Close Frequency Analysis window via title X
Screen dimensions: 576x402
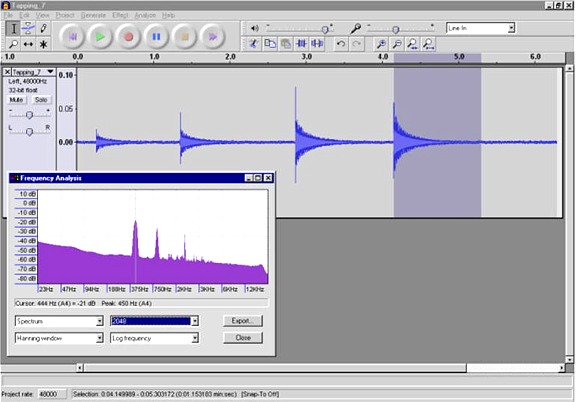coord(268,178)
